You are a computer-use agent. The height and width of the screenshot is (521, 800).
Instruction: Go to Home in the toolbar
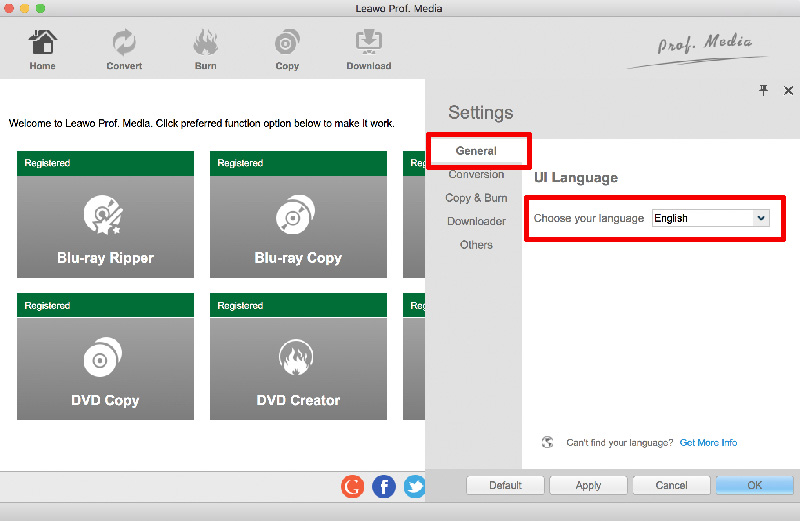coord(42,49)
